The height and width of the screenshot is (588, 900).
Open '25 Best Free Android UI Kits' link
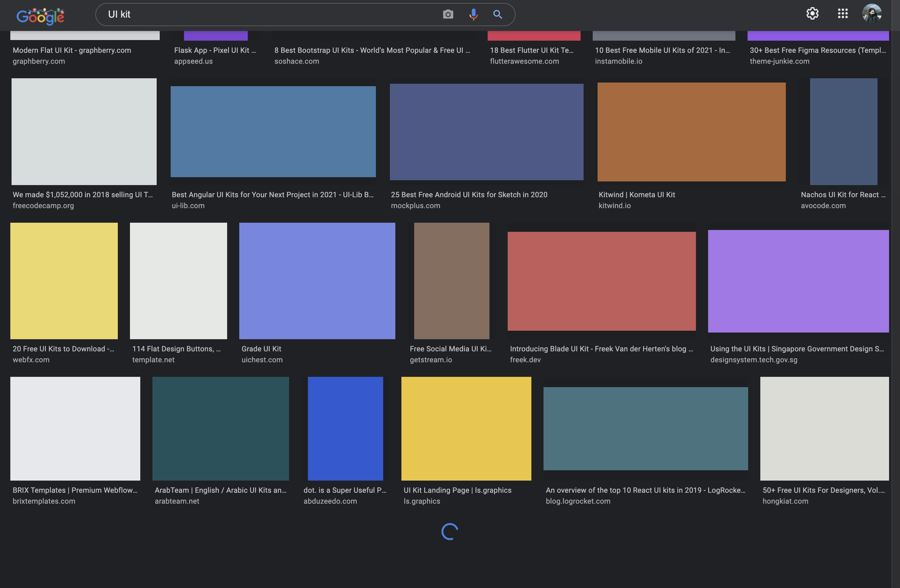[469, 194]
